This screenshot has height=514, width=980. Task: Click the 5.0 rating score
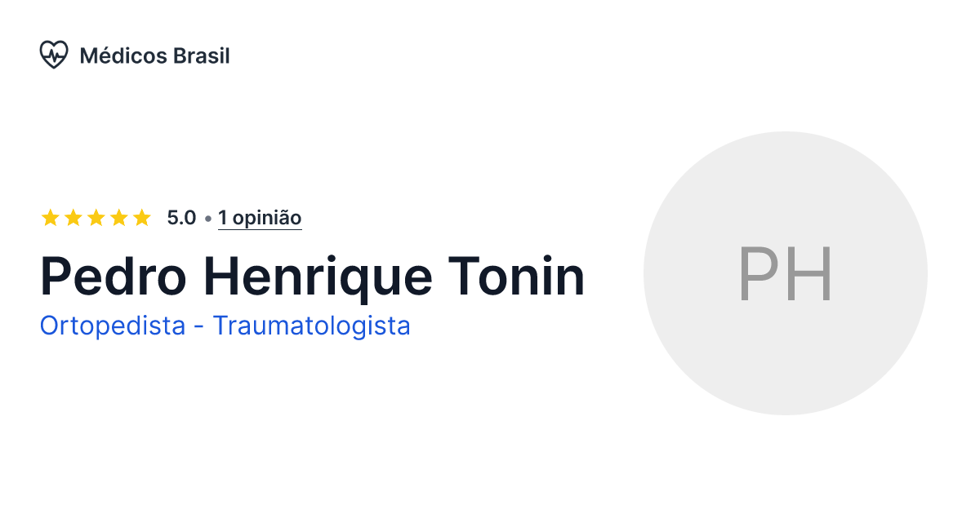180,217
